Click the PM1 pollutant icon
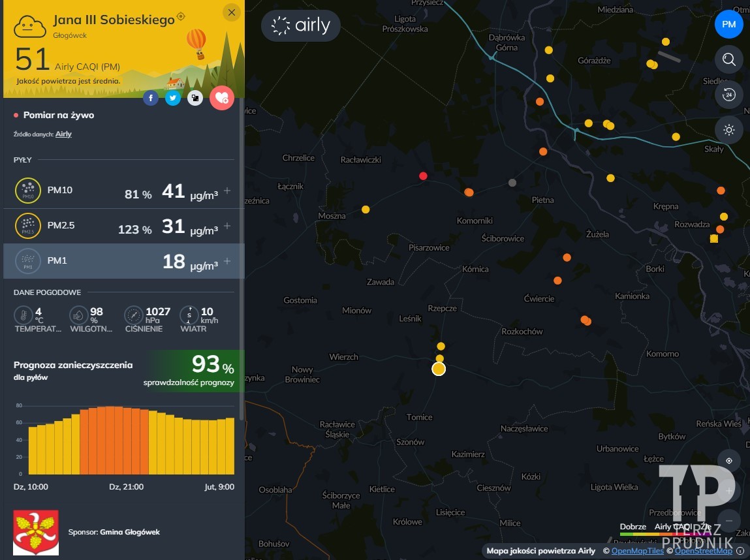The height and width of the screenshot is (560, 750). [x=28, y=260]
